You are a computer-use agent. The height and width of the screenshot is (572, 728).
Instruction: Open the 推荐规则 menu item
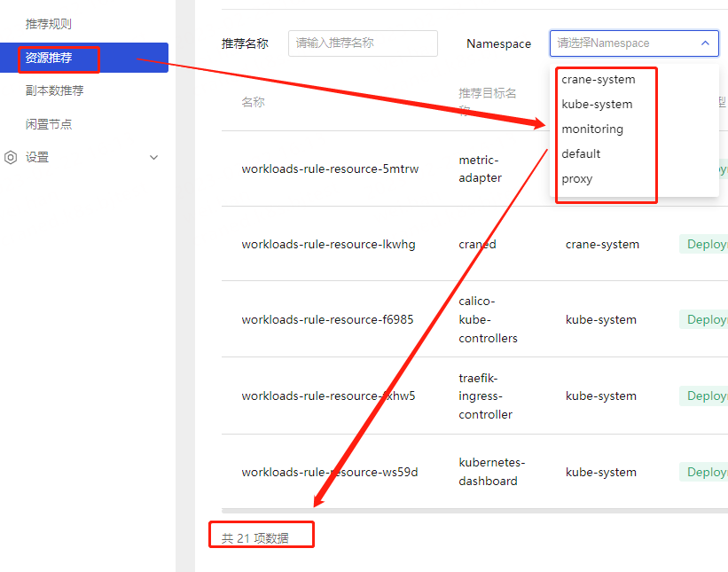coord(48,24)
